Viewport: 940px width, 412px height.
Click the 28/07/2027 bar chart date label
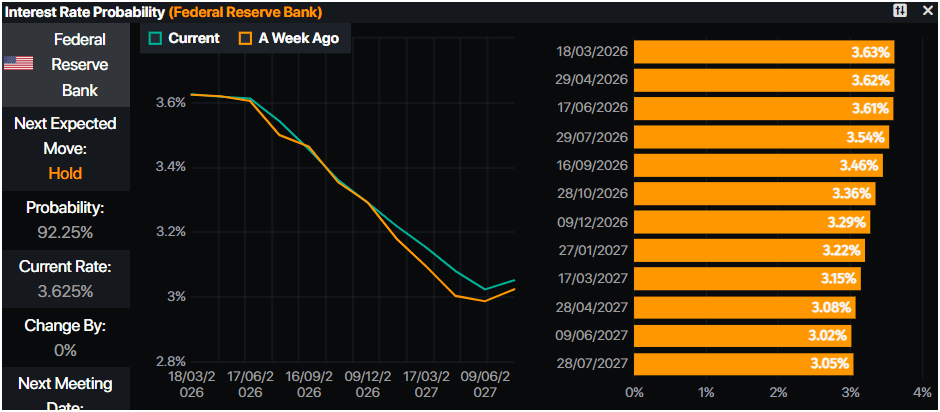click(592, 364)
